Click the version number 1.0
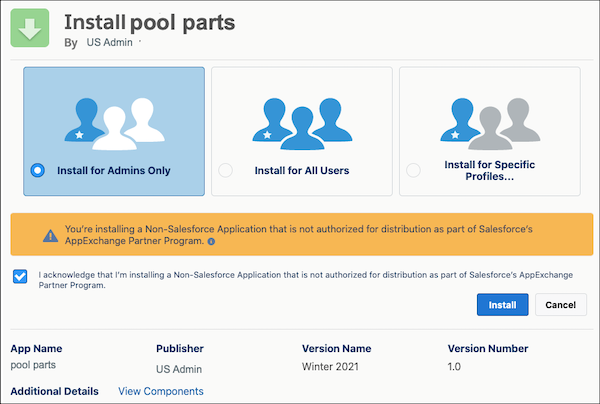Viewport: 600px width, 404px height. pos(454,367)
